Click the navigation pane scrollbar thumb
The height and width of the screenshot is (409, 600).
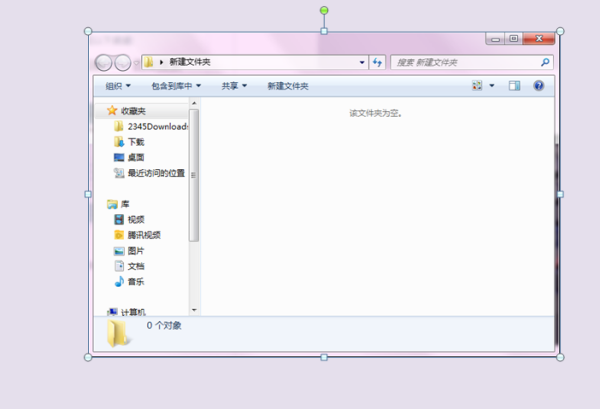pos(194,175)
